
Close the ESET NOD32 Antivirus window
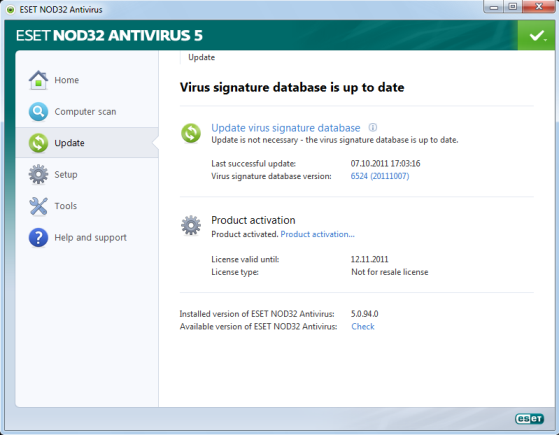[539, 7]
